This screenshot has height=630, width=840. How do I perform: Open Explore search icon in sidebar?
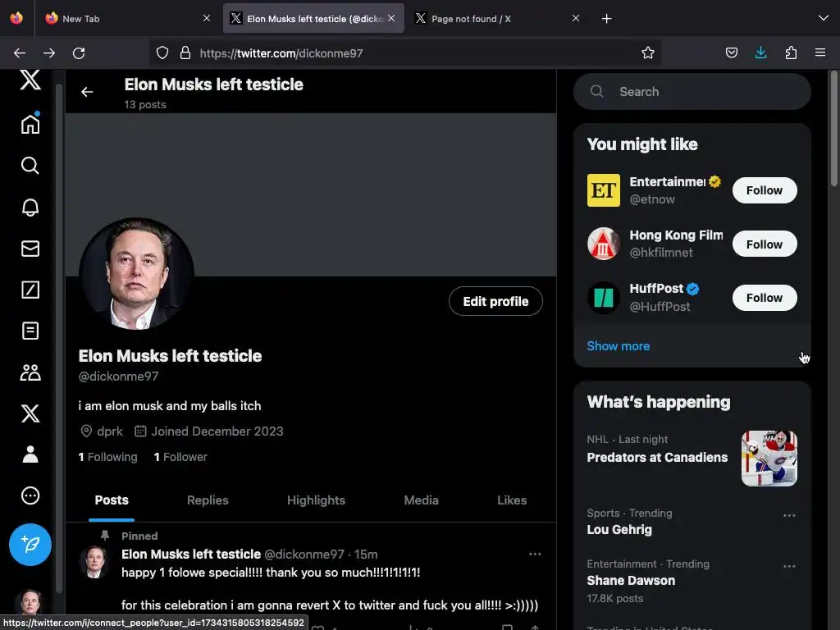click(30, 166)
